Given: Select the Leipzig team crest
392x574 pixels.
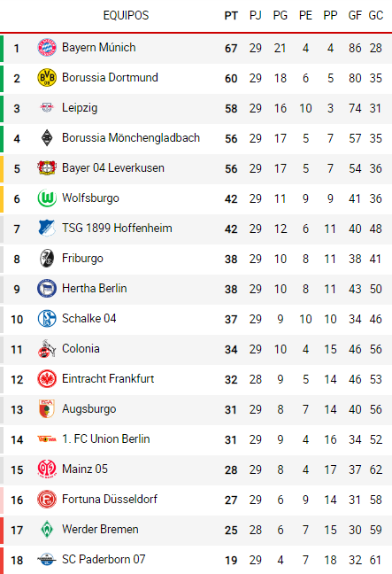Looking at the screenshot, I should pos(47,108).
